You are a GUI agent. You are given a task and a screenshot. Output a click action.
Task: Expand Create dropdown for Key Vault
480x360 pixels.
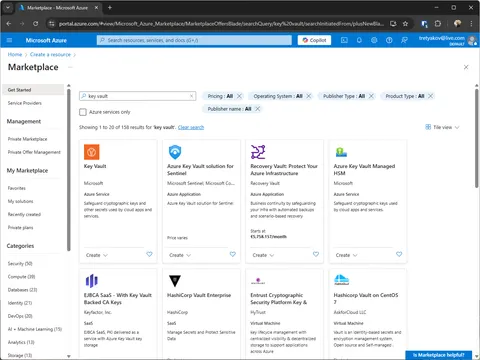tap(97, 255)
